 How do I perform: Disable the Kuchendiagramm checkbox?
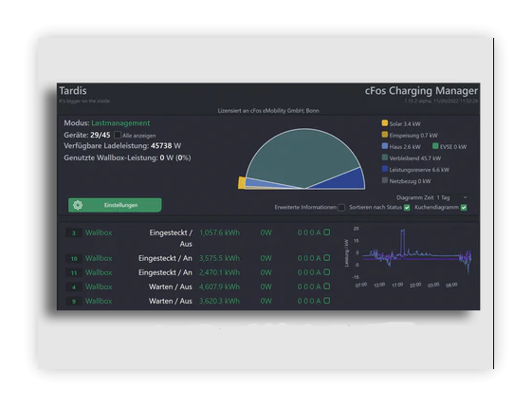click(464, 208)
